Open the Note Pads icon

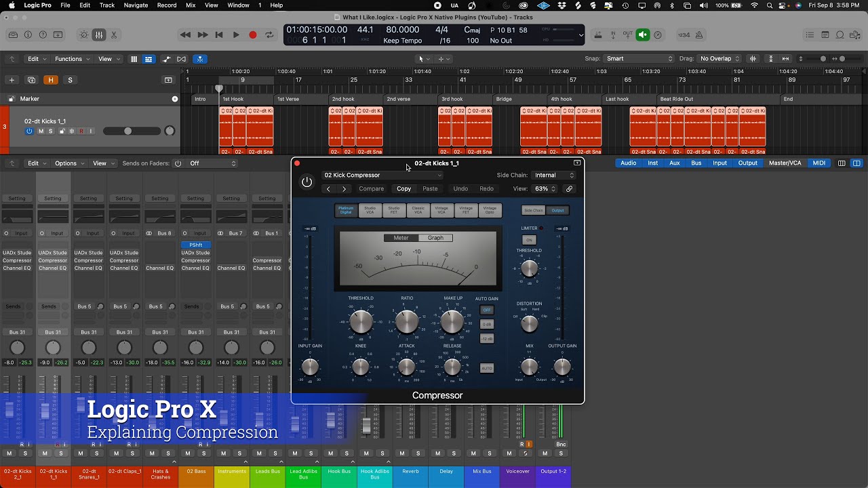pyautogui.click(x=825, y=35)
